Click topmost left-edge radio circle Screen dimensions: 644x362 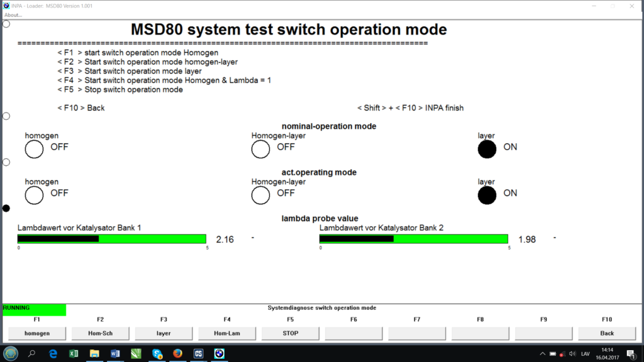(6, 24)
